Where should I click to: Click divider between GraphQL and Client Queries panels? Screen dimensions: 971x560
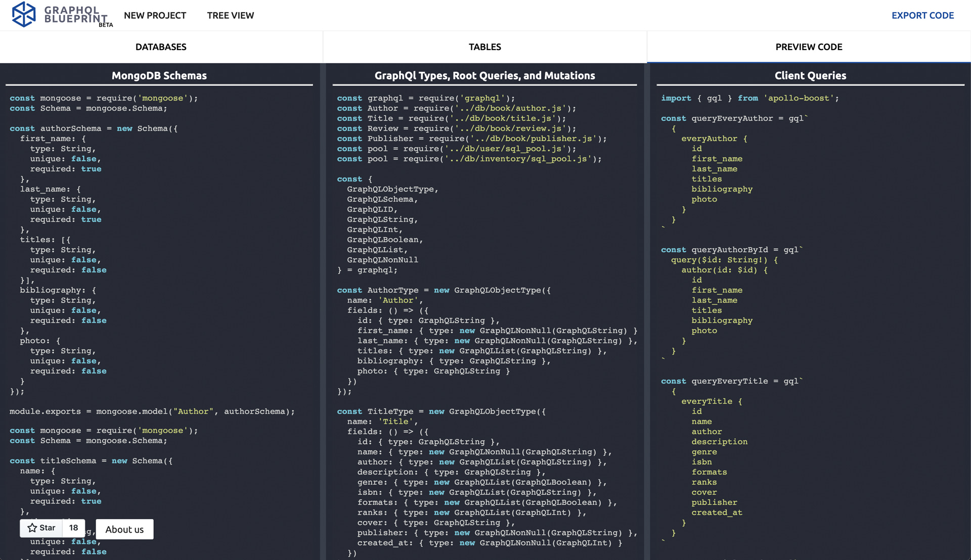(x=647, y=303)
